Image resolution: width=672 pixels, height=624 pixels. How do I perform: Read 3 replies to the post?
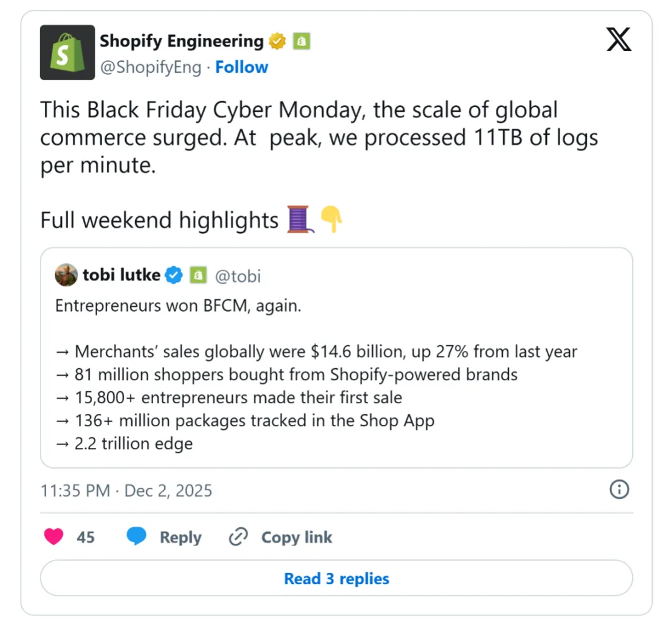[x=336, y=579]
